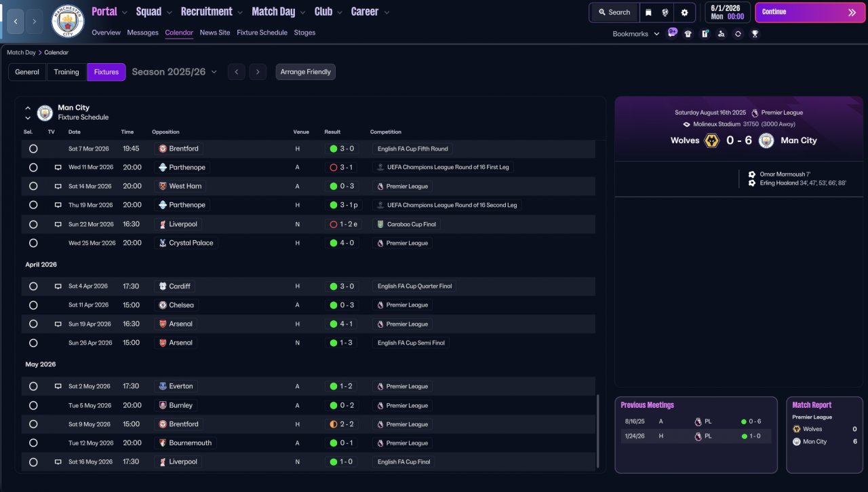This screenshot has width=868, height=492.
Task: Click the TV icon on the Cardiff fixture
Action: pyautogui.click(x=58, y=286)
